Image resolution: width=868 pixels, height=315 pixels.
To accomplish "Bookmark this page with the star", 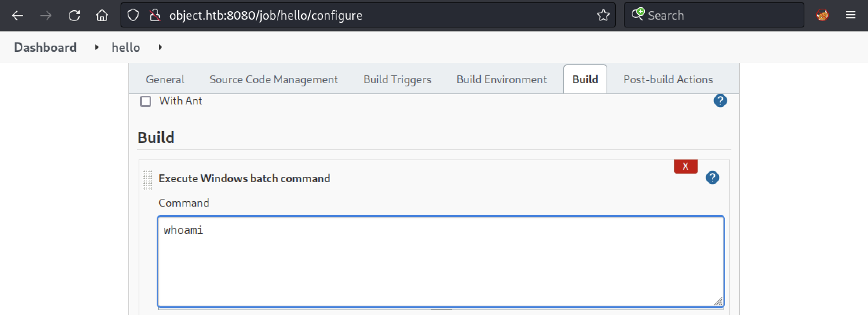I will pos(603,16).
